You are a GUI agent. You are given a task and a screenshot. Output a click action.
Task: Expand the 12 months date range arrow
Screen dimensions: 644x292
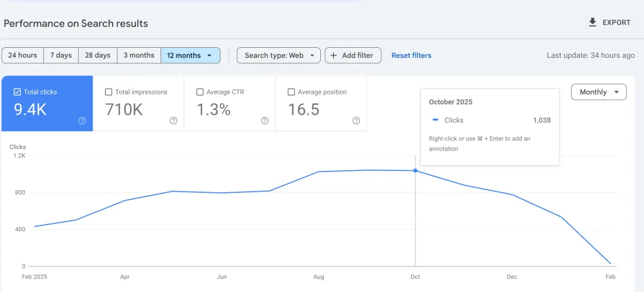click(x=209, y=56)
